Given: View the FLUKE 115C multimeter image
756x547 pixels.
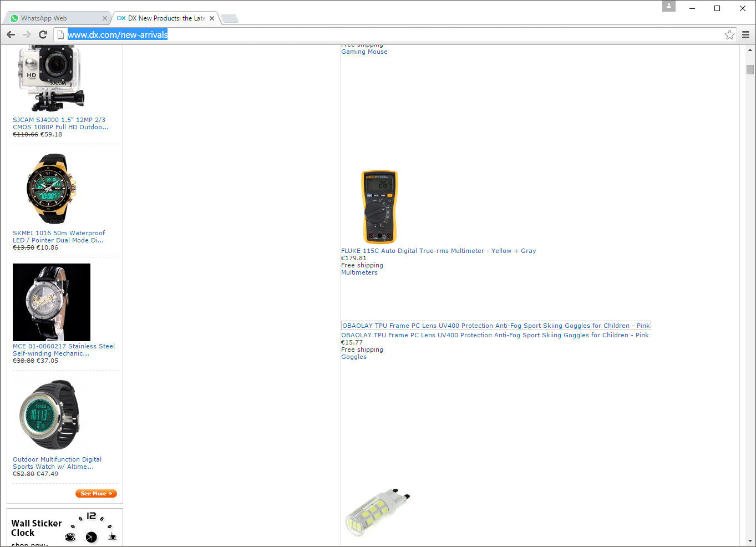Looking at the screenshot, I should coord(380,207).
